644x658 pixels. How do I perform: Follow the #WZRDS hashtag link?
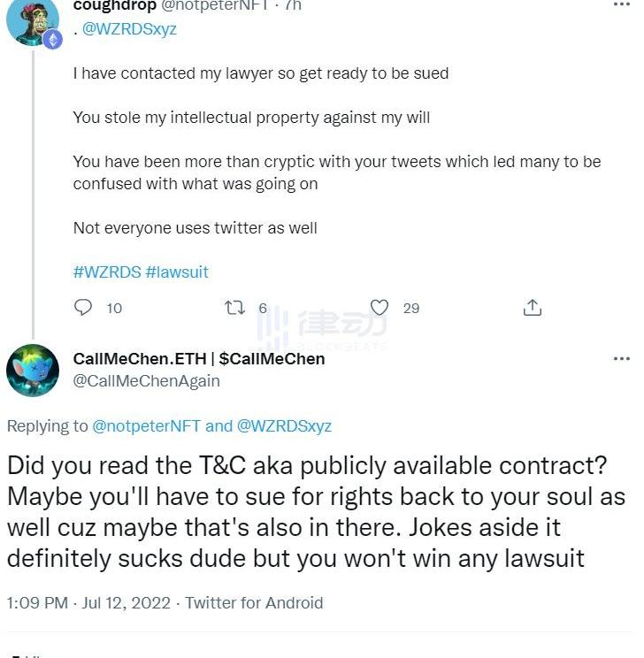coord(107,272)
